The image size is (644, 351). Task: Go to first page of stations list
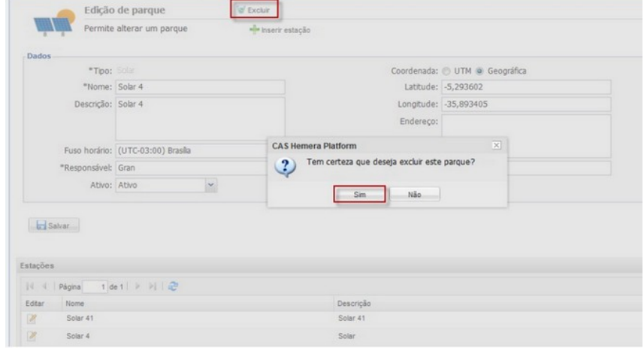point(29,286)
